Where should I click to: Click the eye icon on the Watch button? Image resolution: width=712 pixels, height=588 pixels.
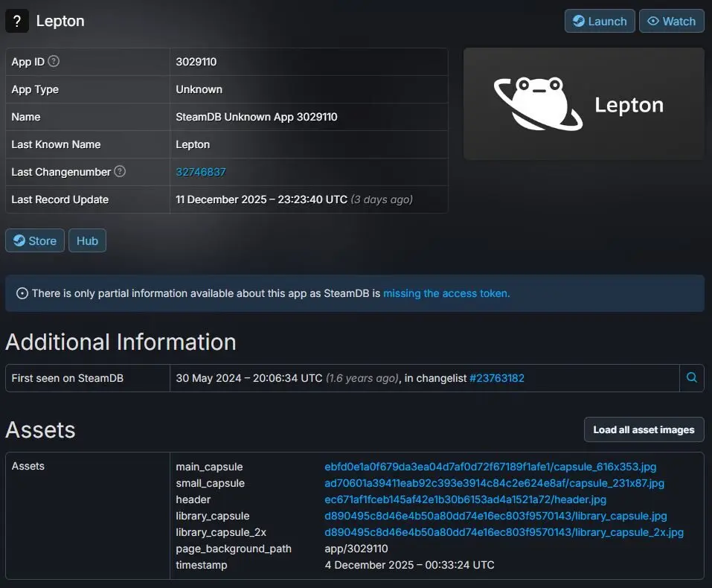[653, 21]
